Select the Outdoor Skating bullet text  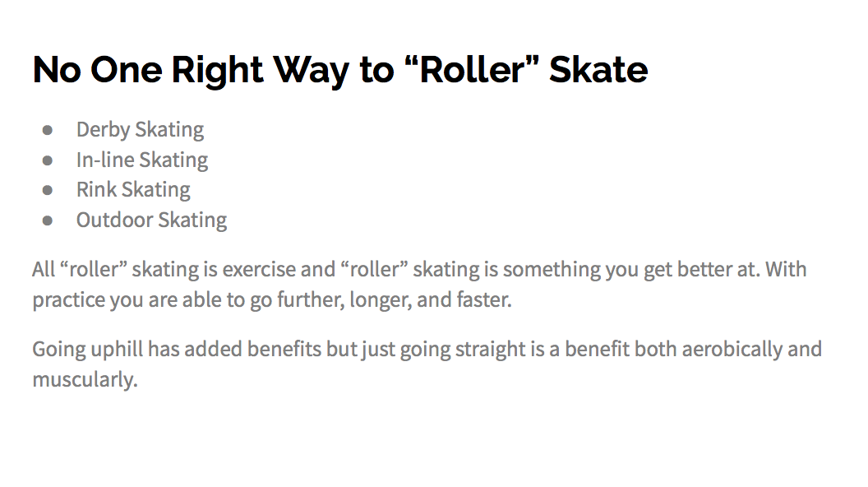pos(152,220)
